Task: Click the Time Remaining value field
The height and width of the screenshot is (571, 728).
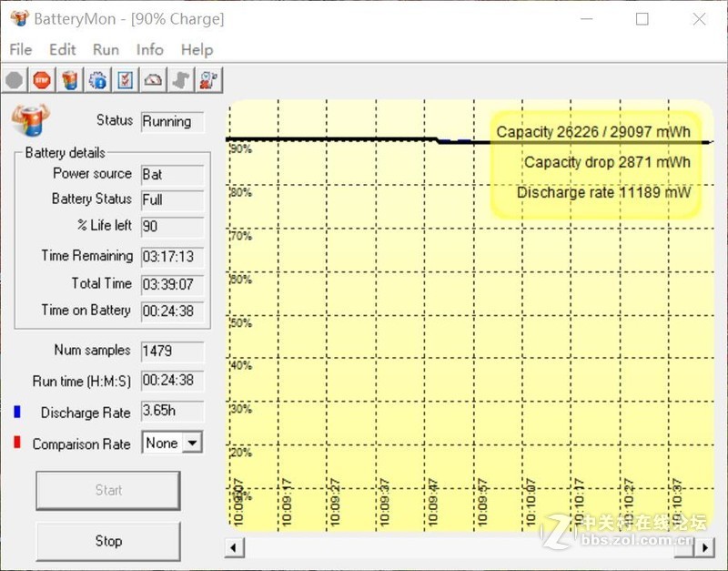Action: coord(173,257)
